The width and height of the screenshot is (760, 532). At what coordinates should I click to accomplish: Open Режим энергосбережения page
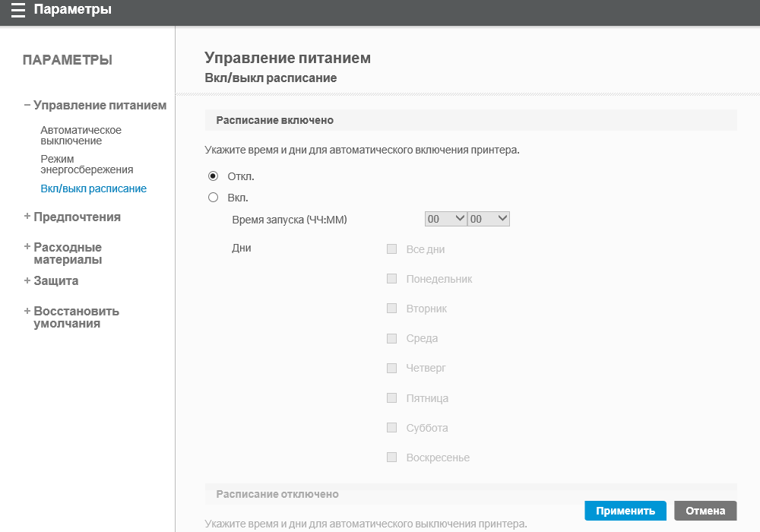click(87, 163)
